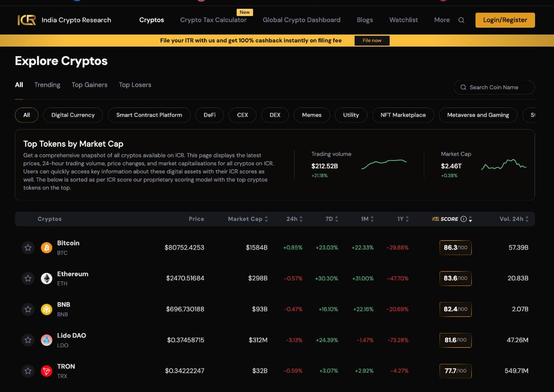Click the 7D value +24.39%
This screenshot has height=392, width=554.
[327, 340]
